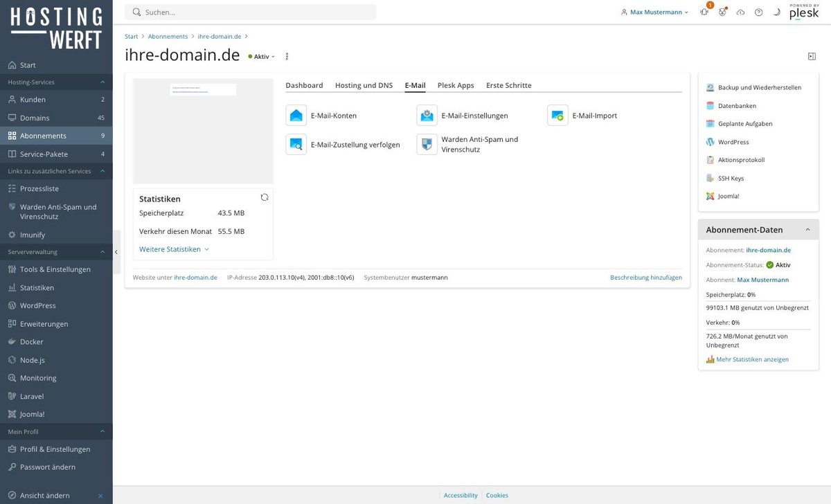This screenshot has height=504, width=831.
Task: Close the Ansicht ändern bar
Action: pyautogui.click(x=100, y=496)
